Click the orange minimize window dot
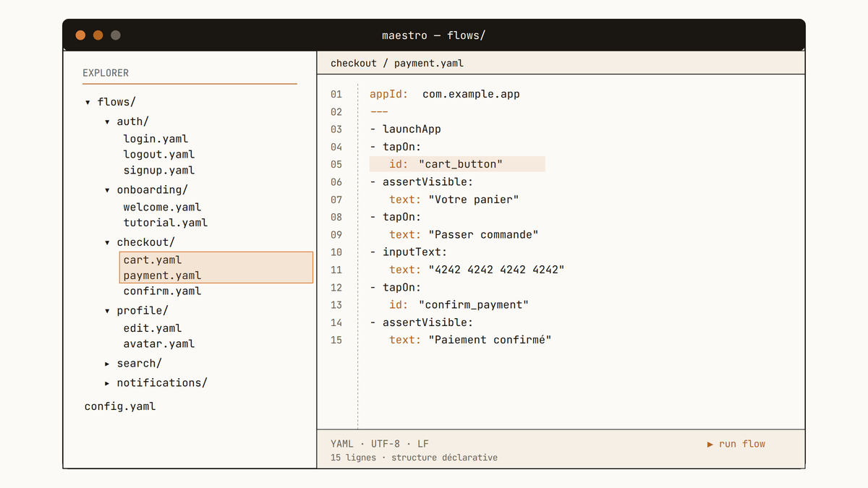Screen dimensions: 868x488 tap(98, 35)
